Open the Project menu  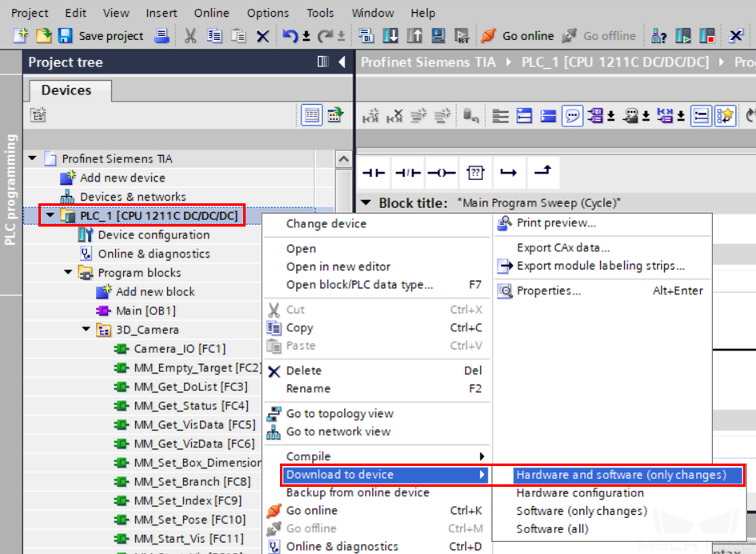click(30, 13)
